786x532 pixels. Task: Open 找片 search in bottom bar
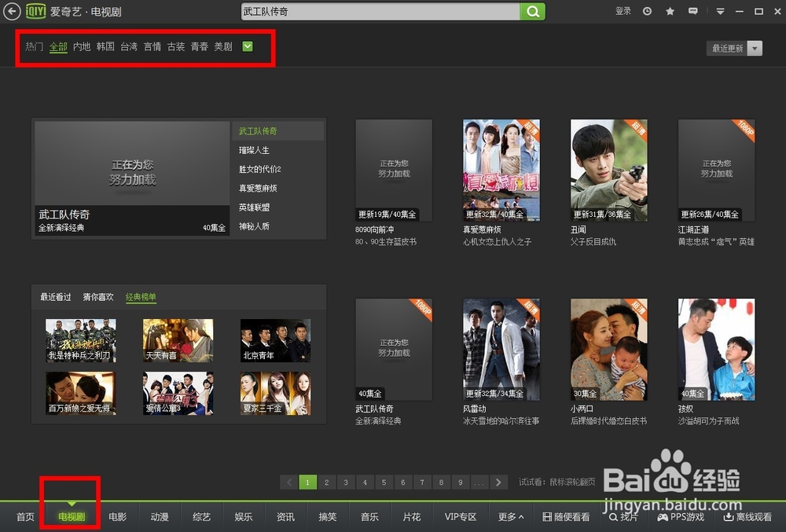click(623, 516)
